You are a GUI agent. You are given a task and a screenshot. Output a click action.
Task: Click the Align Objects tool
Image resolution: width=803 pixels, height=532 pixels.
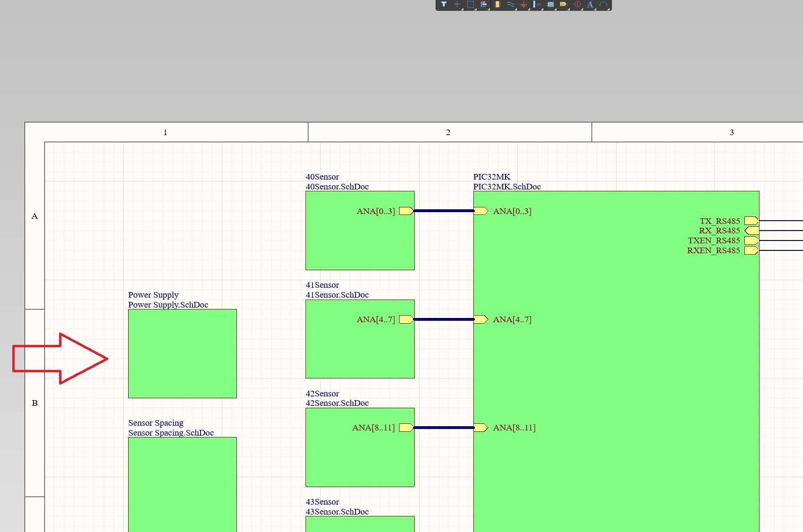click(483, 4)
